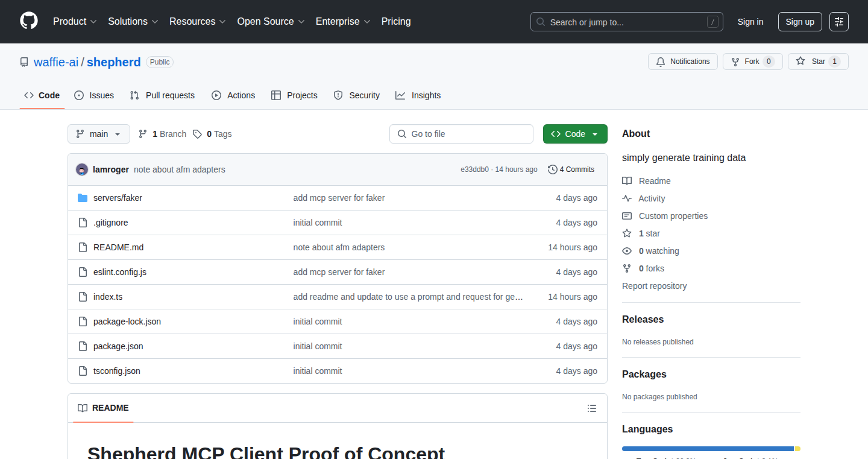
Task: Expand the Product menu
Action: [75, 22]
